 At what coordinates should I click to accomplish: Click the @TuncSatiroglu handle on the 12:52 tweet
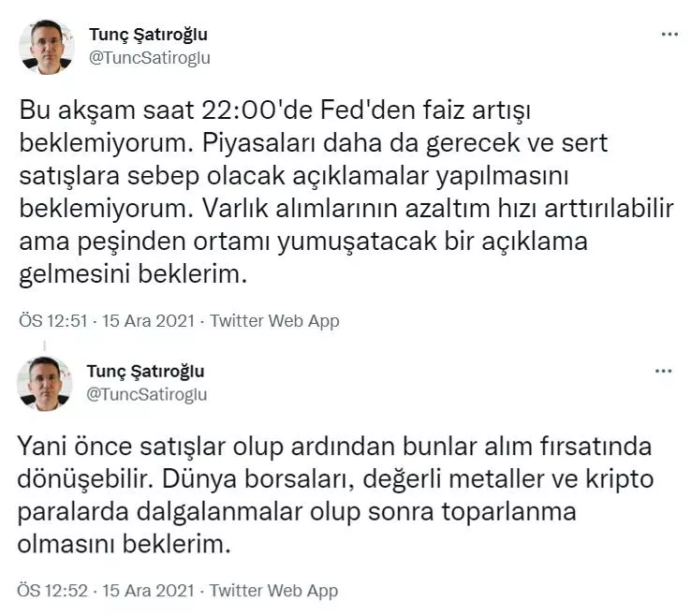[146, 394]
